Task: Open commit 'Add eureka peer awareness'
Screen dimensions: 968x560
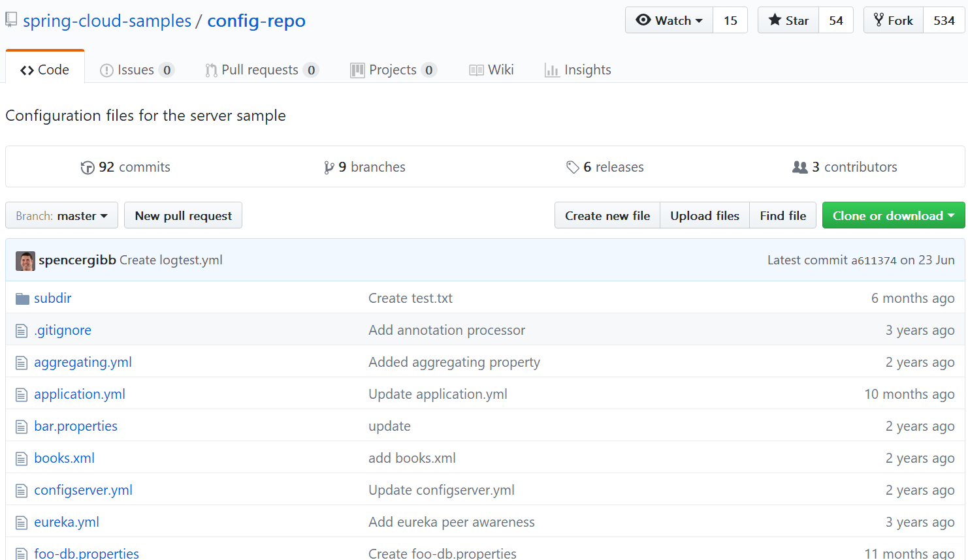Action: coord(451,522)
